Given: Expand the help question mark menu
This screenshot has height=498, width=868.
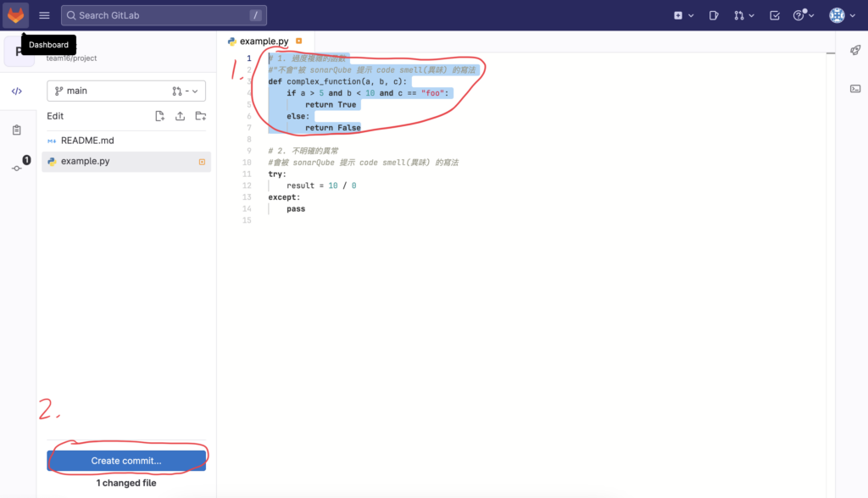Looking at the screenshot, I should 803,15.
